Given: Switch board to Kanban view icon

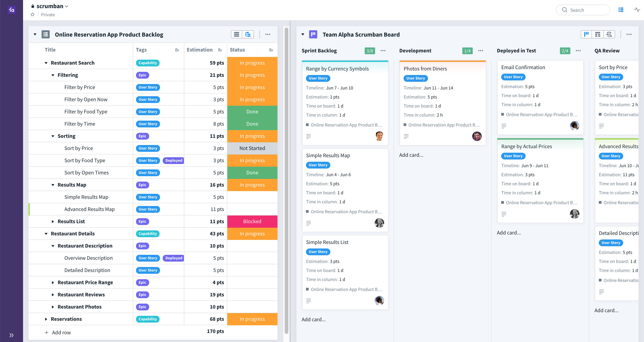Looking at the screenshot, I should (x=586, y=34).
